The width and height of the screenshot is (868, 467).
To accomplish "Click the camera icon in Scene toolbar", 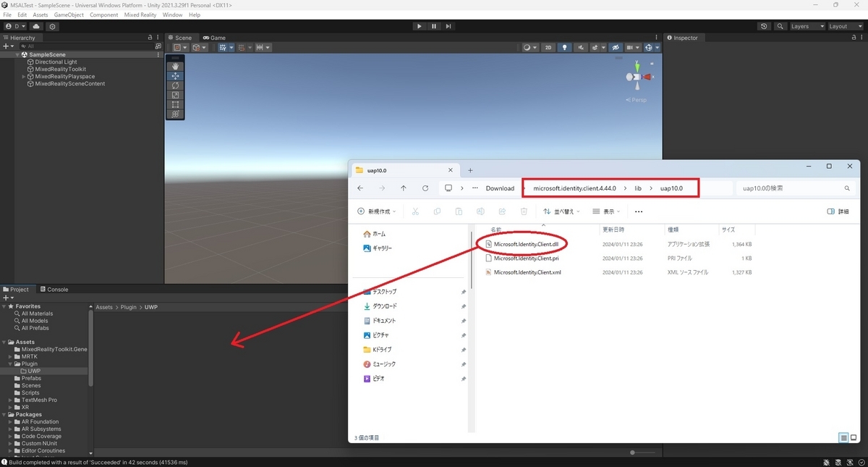I will (x=629, y=47).
